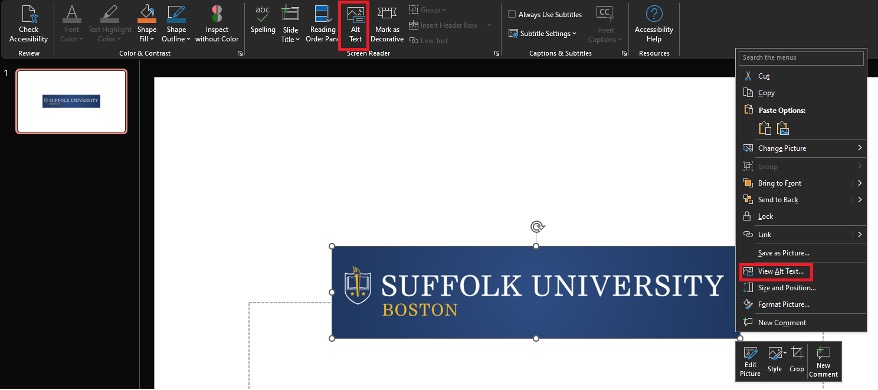Select View Alt Text... entry
Image resolution: width=878 pixels, height=390 pixels.
click(776, 272)
